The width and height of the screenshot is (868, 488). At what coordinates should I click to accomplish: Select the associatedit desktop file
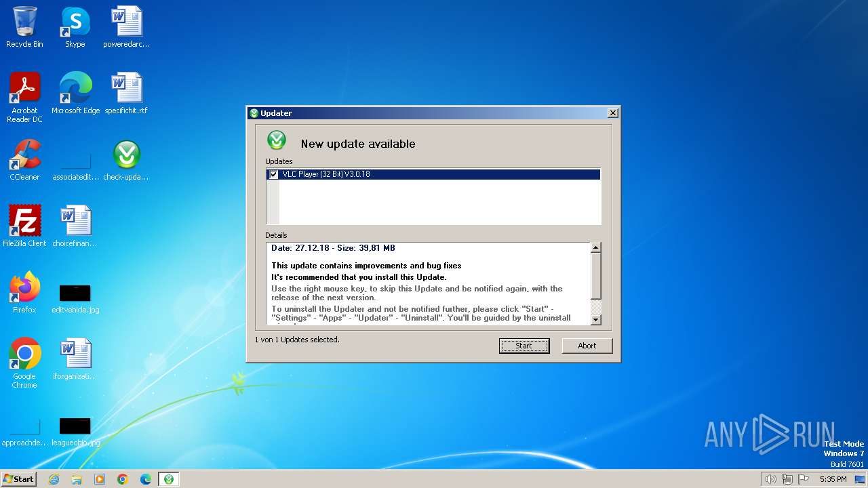(x=75, y=166)
